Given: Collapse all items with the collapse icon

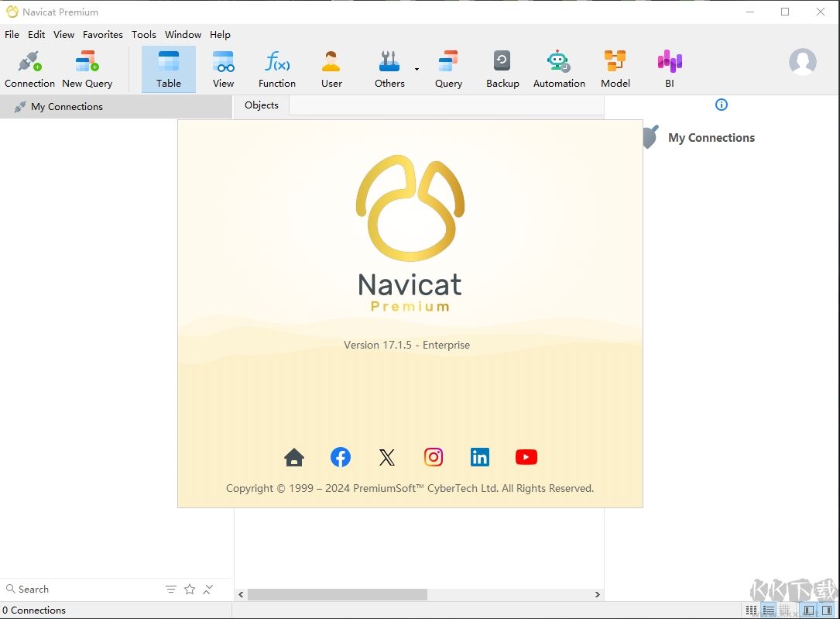Looking at the screenshot, I should [207, 589].
